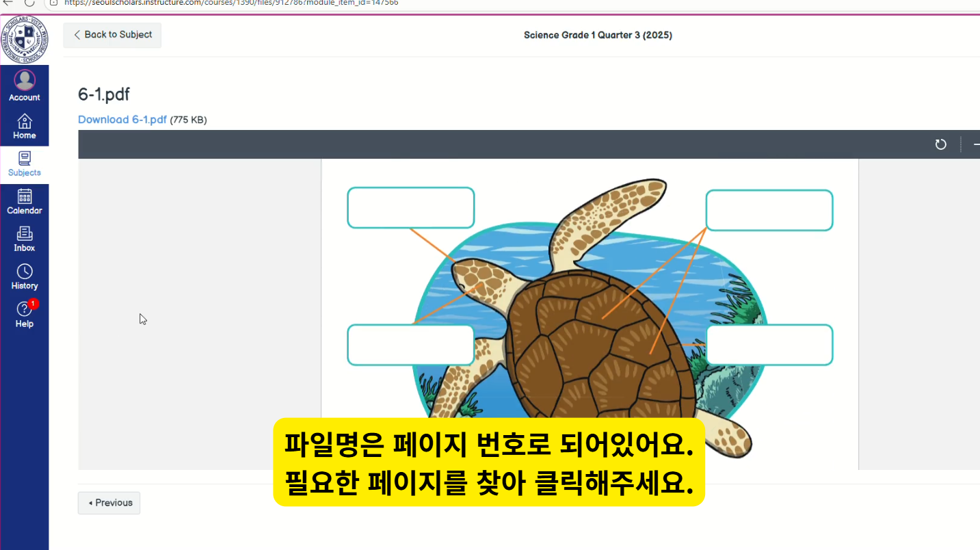The image size is (980, 550).
Task: Rotate the PDF using the rotate icon
Action: pos(941,144)
